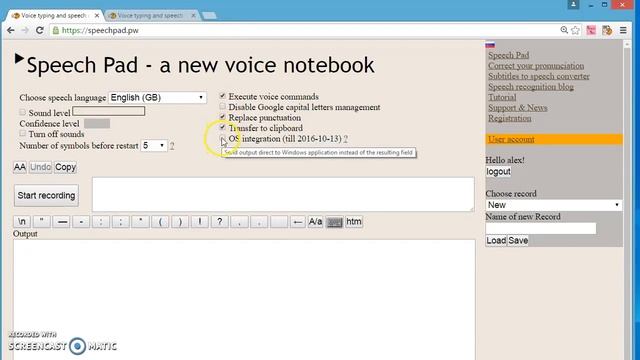Toggle the on-screen keyboard icon button

(334, 222)
